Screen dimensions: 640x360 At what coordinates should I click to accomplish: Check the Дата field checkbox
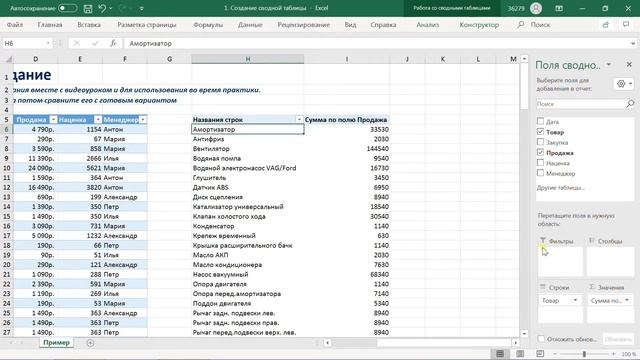coord(540,121)
